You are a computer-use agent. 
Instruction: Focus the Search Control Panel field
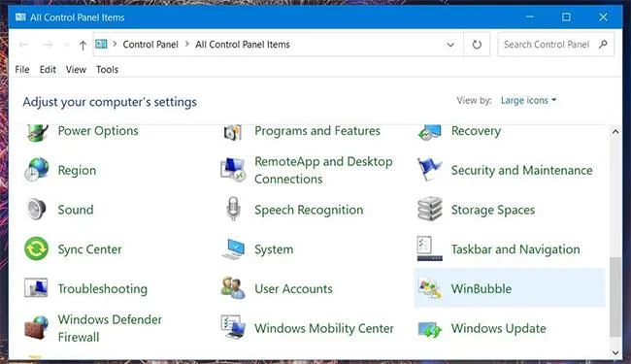pyautogui.click(x=555, y=45)
